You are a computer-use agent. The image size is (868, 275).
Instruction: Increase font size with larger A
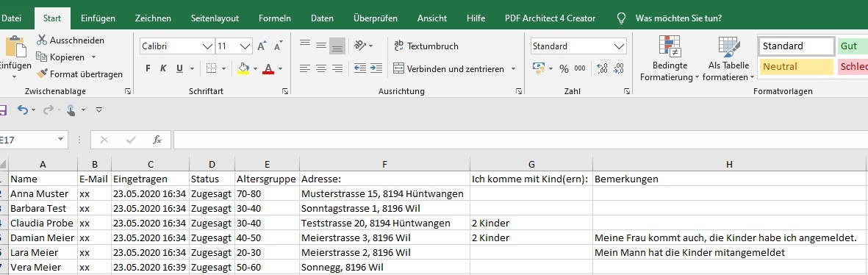[x=262, y=46]
